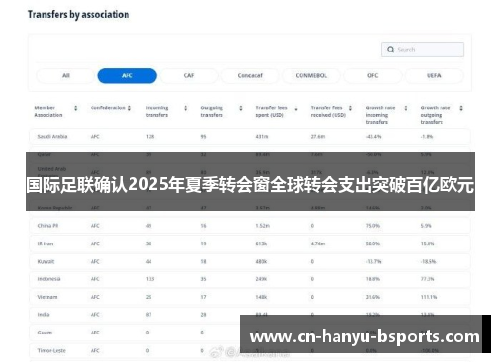Screen dimensions: 500x362
Task: Select the Concacaf confederation tab
Action: pyautogui.click(x=250, y=75)
